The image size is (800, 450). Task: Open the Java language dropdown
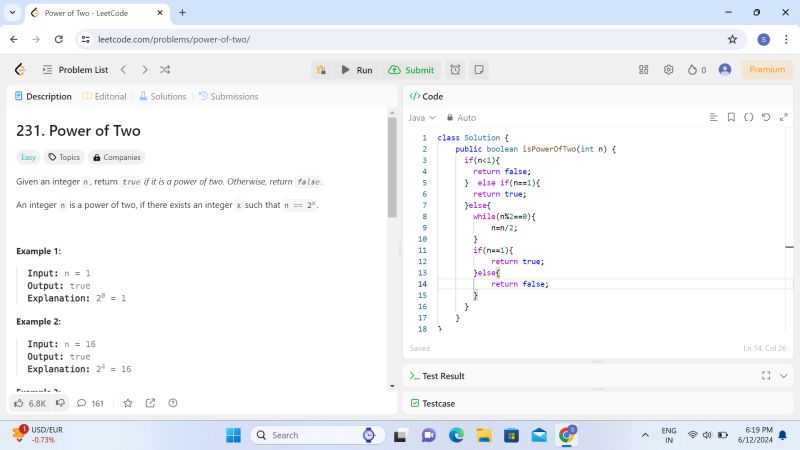tap(421, 118)
